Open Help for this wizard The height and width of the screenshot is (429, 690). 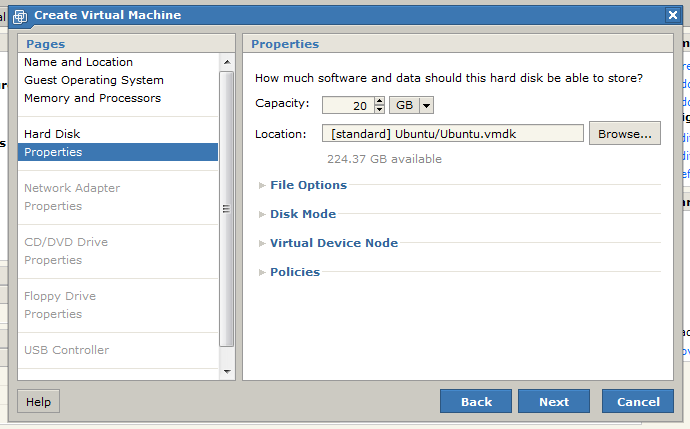(x=38, y=401)
